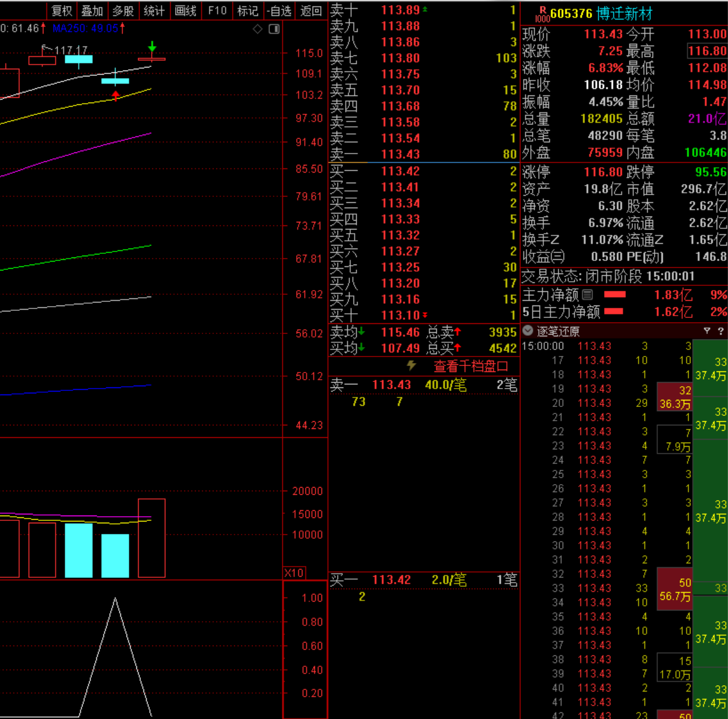This screenshot has height=719, width=728.
Task: Click the filter funnel icon in 逐笔还原
Action: click(x=707, y=331)
